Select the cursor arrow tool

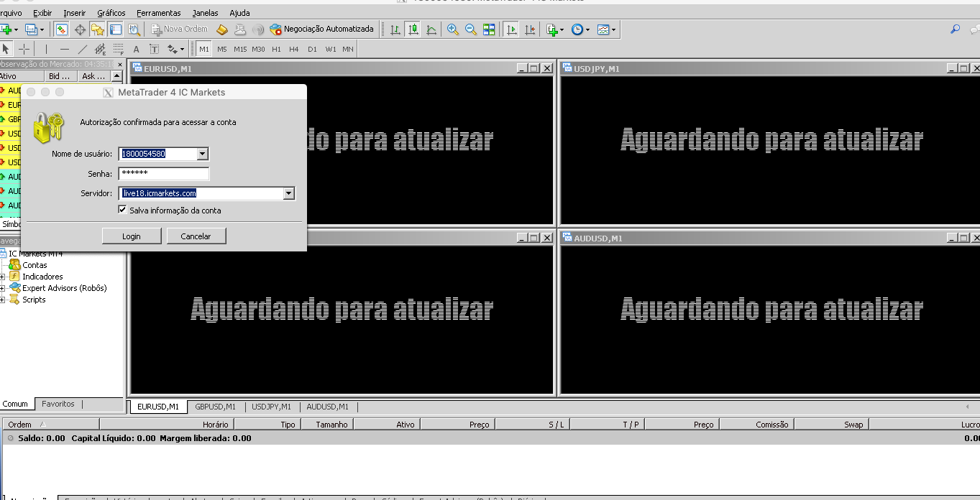[x=6, y=49]
